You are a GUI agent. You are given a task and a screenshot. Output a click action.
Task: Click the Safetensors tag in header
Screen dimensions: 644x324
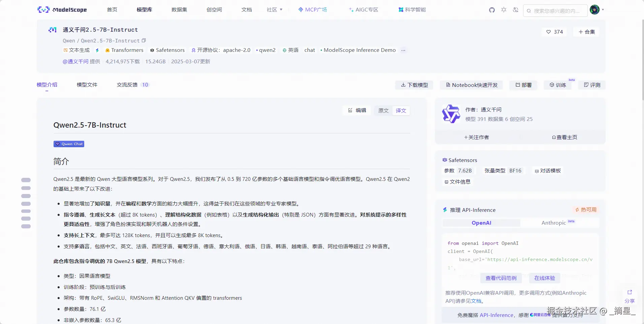tap(167, 50)
